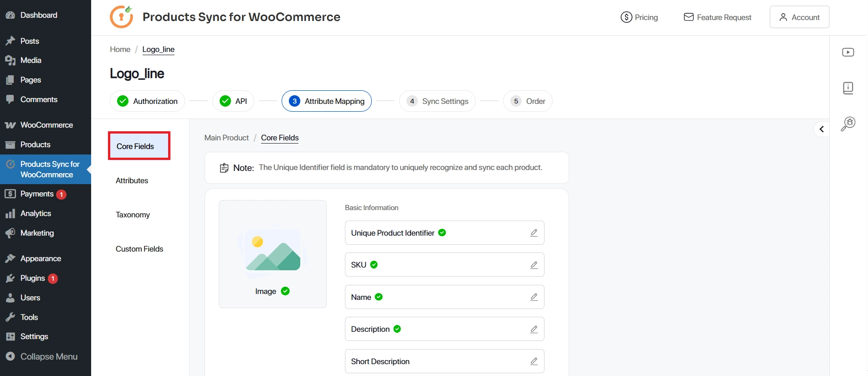Screen dimensions: 868x376
Task: Click the green check next to Image
Action: coord(285,291)
